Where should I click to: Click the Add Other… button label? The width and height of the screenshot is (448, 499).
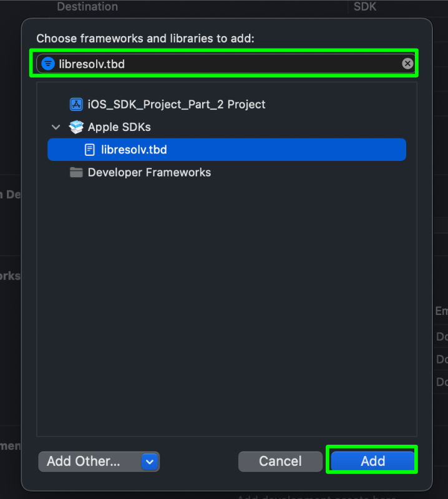[84, 461]
